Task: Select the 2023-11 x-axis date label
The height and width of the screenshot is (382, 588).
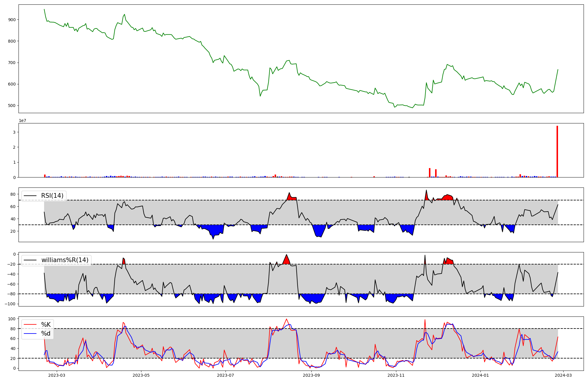Action: pos(396,375)
